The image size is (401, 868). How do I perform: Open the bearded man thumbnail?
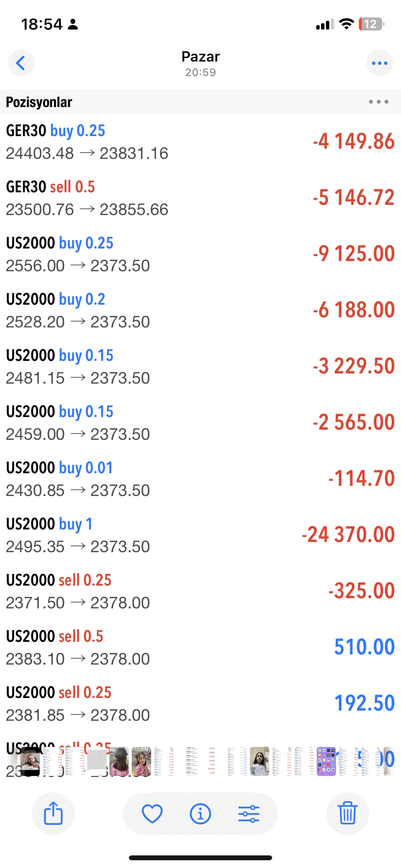(30, 761)
